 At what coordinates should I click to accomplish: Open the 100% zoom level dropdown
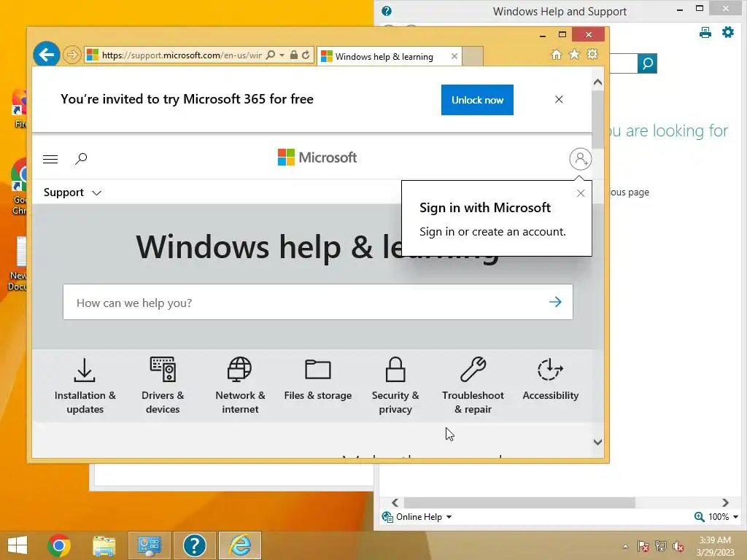coord(723,517)
